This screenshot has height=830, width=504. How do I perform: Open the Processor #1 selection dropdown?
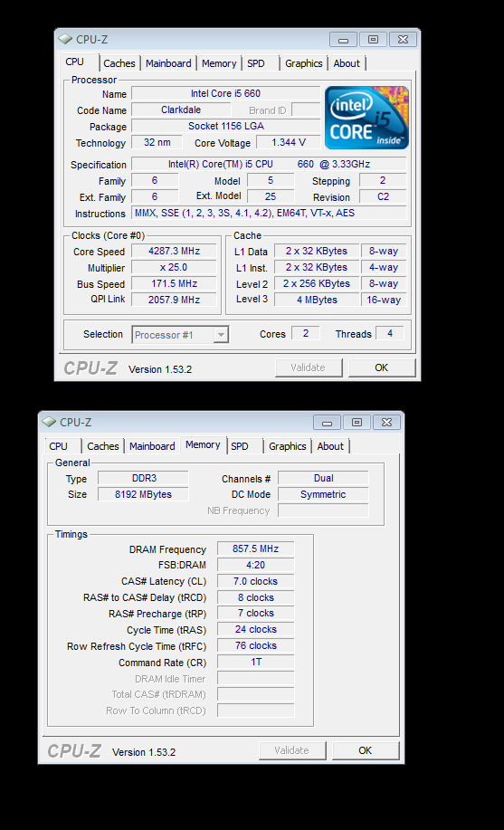(x=181, y=335)
